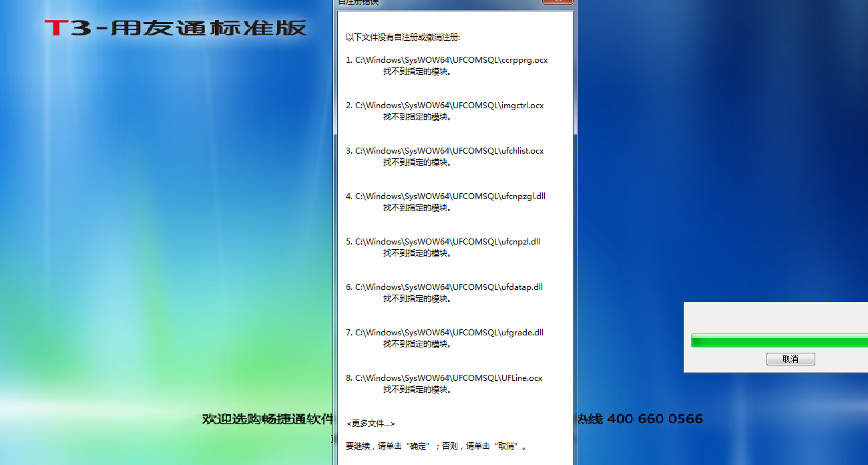
Task: Click the <更多文件...> text
Action: point(371,424)
